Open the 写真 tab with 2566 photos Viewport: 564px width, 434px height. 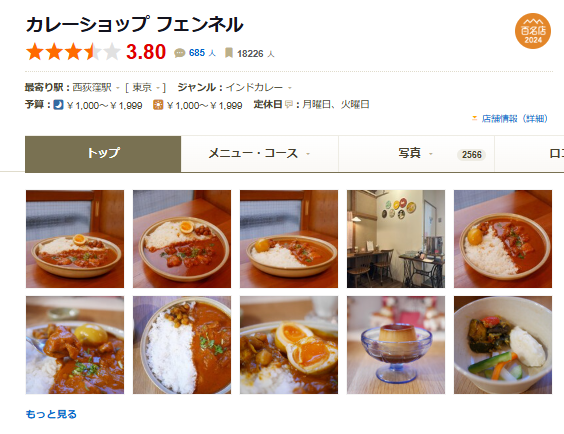click(417, 154)
